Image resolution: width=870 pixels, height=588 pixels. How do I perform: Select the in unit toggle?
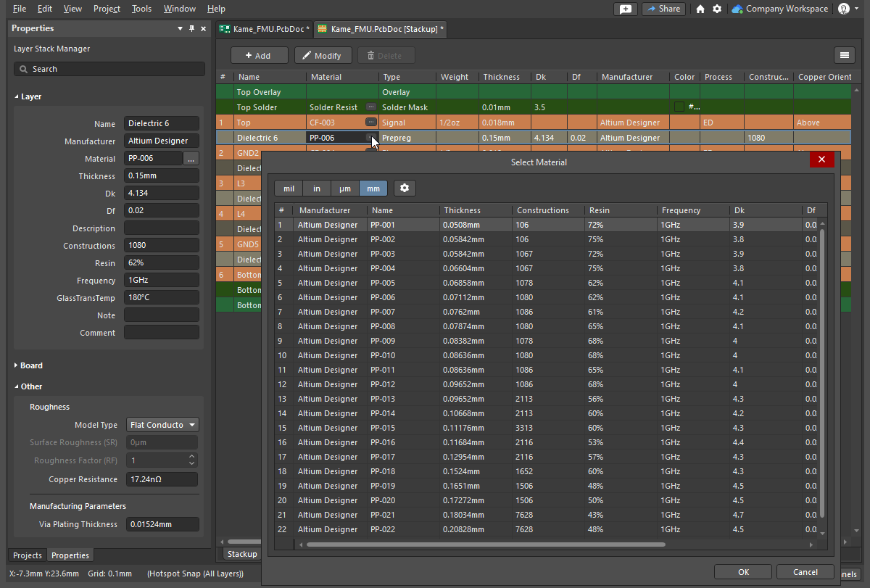[317, 189]
